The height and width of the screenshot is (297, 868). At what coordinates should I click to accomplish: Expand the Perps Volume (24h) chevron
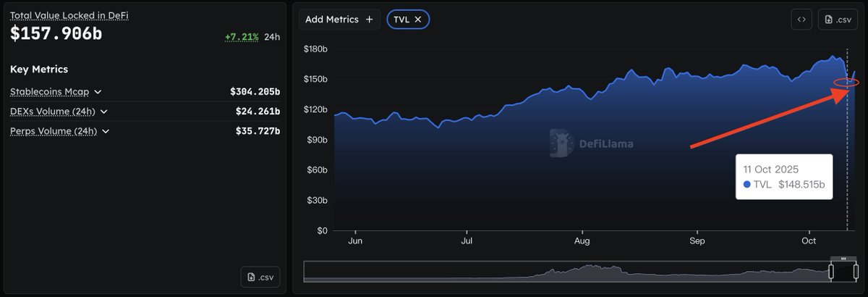[106, 131]
